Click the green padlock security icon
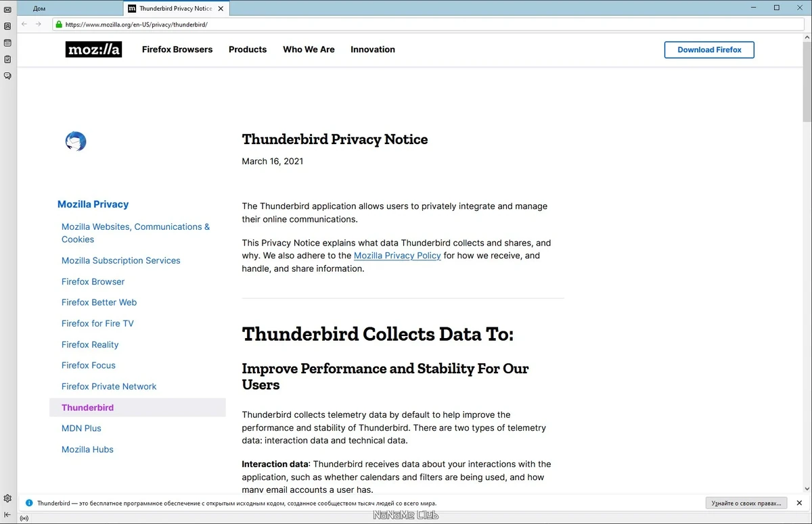Screen dimensions: 812x524 [59, 24]
